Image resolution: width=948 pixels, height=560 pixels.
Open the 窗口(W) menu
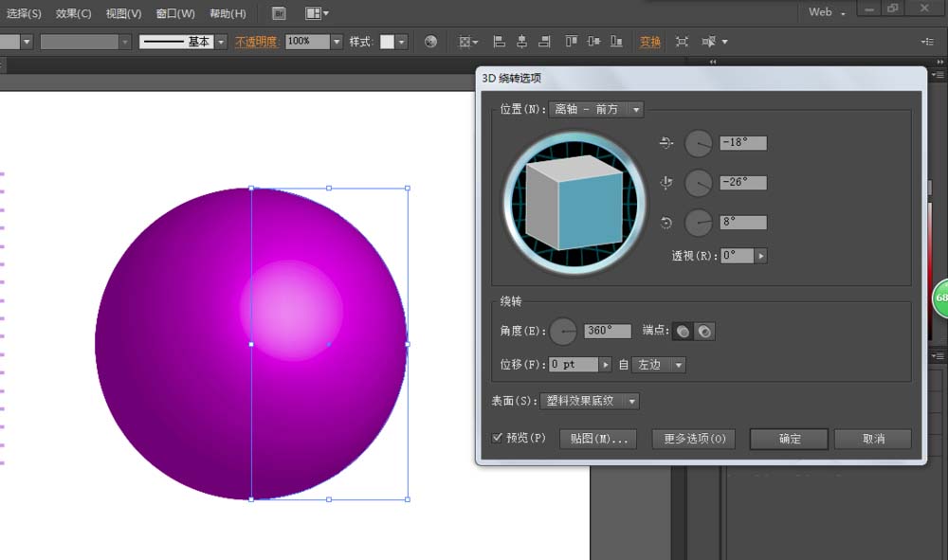(x=175, y=13)
